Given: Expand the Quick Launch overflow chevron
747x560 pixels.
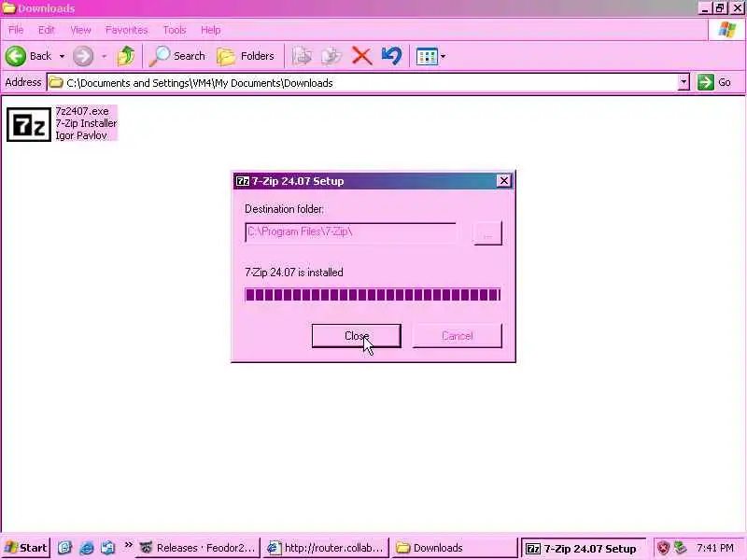Looking at the screenshot, I should [128, 545].
